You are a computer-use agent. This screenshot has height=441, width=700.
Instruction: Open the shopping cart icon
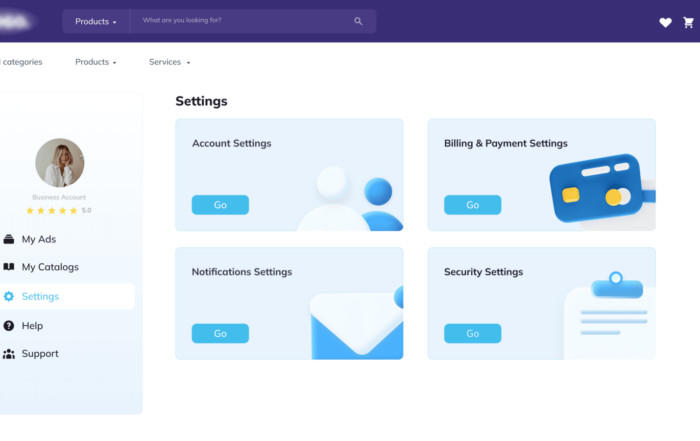688,22
